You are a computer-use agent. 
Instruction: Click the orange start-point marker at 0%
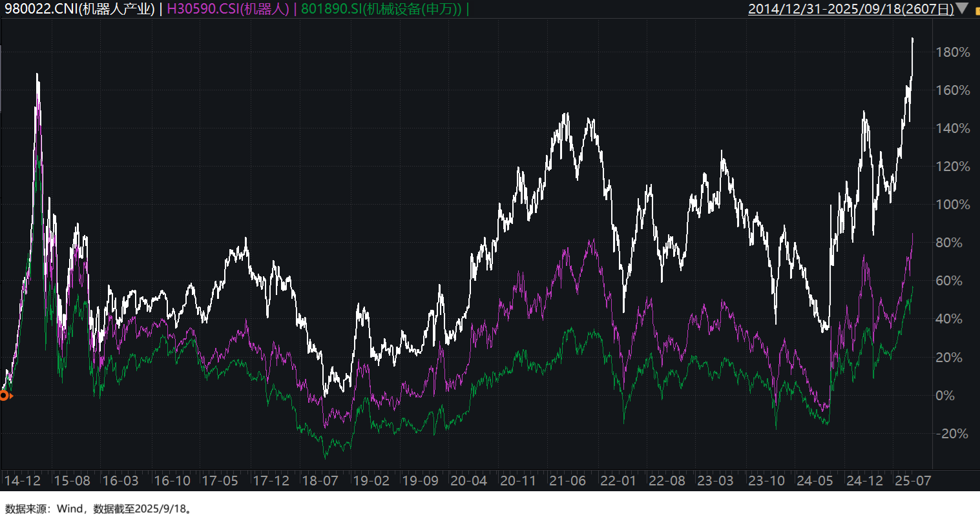coord(4,396)
